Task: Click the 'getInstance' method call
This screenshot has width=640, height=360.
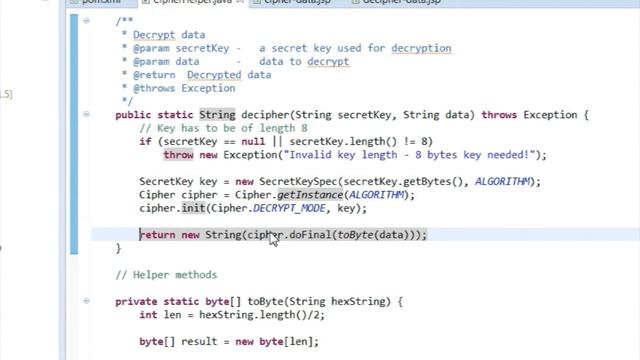Action: (x=310, y=195)
